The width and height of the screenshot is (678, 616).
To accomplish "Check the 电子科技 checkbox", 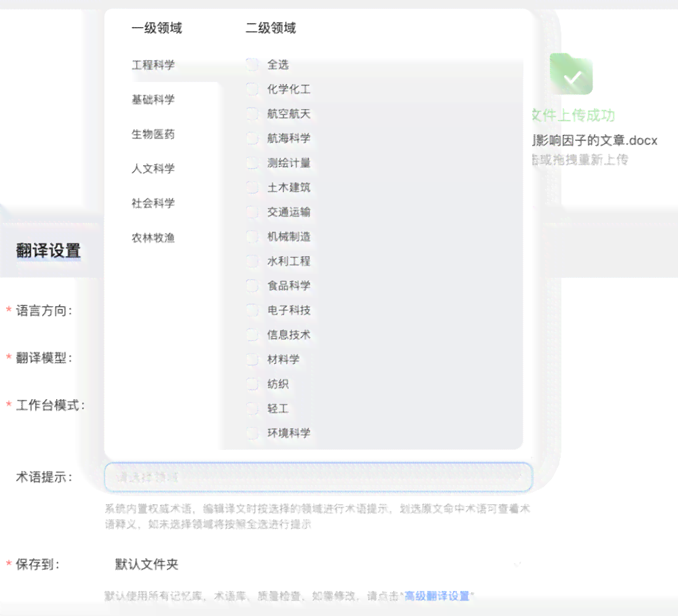I will tap(252, 310).
